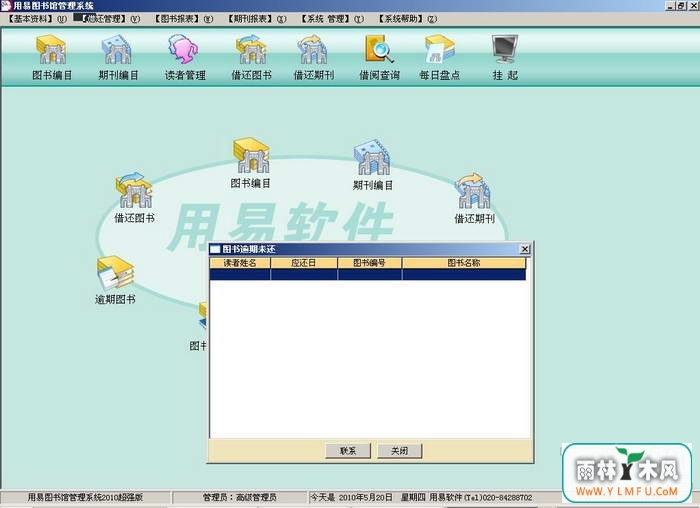Image resolution: width=700 pixels, height=508 pixels.
Task: Click 借还图书 in the top toolbar
Action: coord(251,57)
